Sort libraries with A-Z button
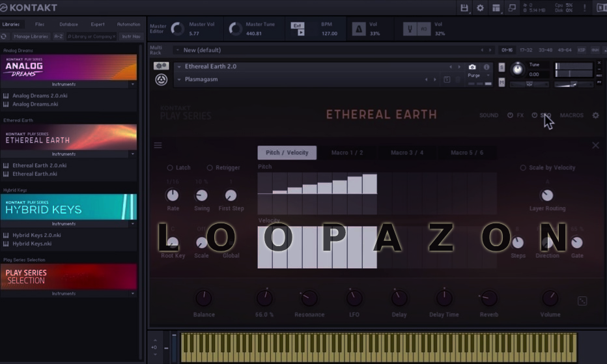The width and height of the screenshot is (607, 364). [58, 36]
